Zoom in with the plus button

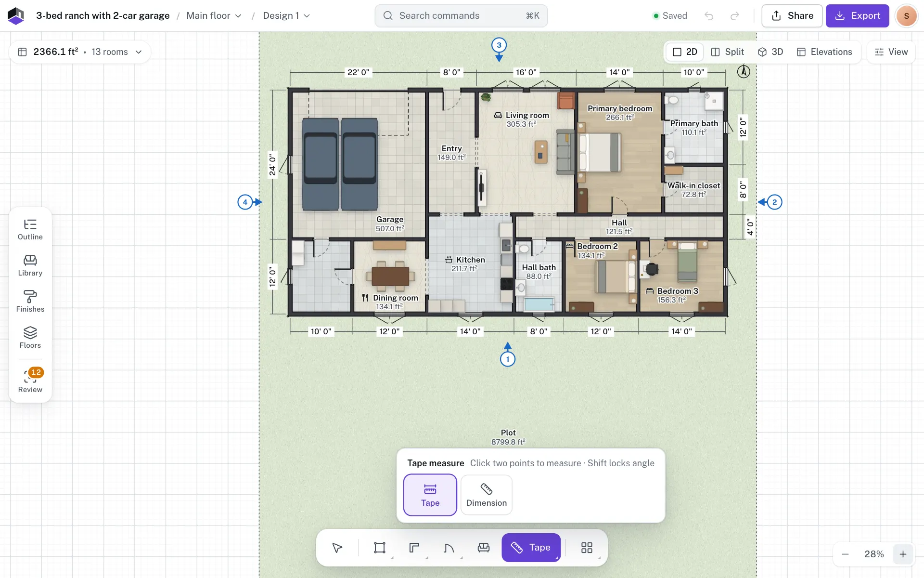click(x=903, y=554)
